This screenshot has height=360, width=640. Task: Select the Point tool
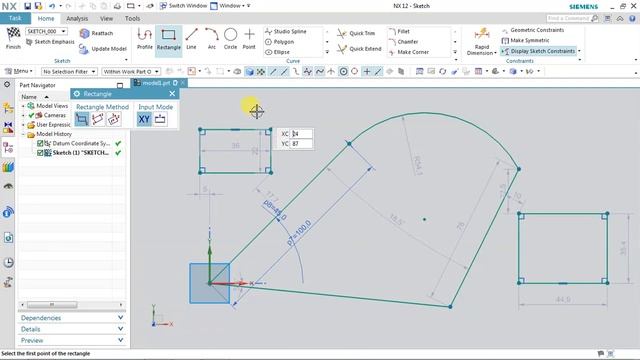(x=249, y=39)
